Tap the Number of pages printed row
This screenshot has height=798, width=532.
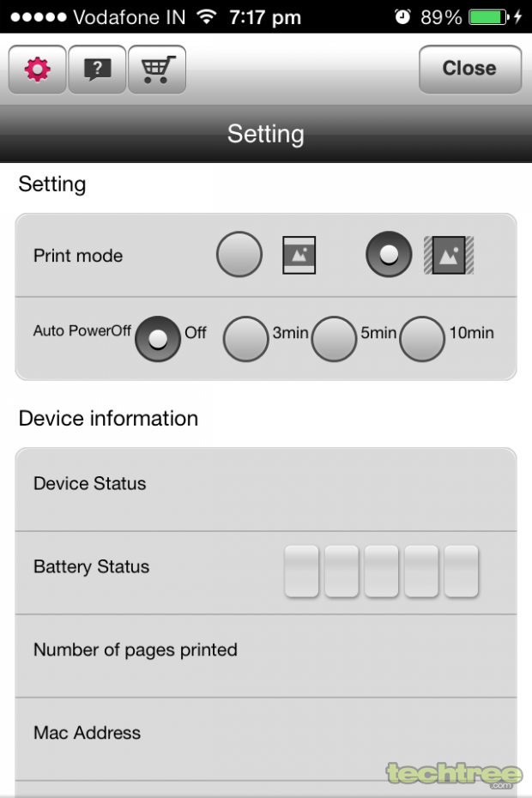point(266,656)
